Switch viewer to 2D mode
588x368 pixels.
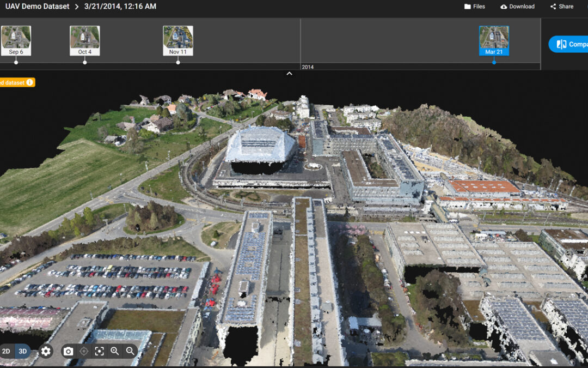[7, 352]
